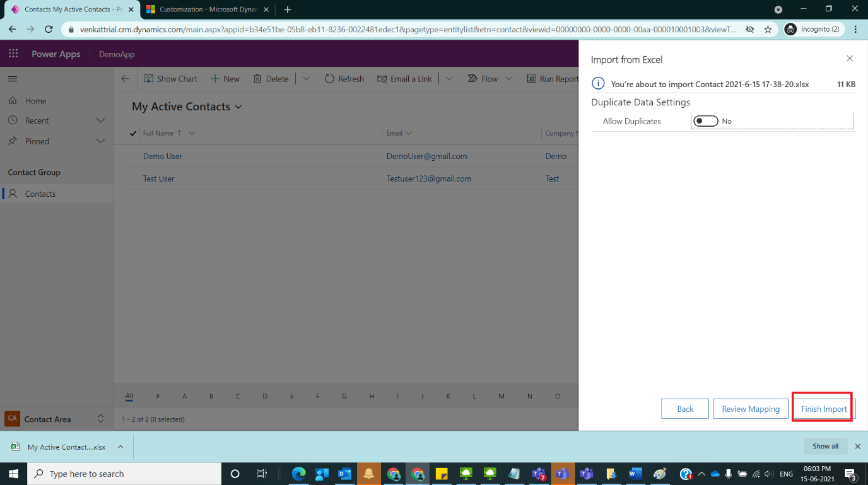Screen dimensions: 868x485
Task: Email a Link to this view
Action: (x=404, y=78)
